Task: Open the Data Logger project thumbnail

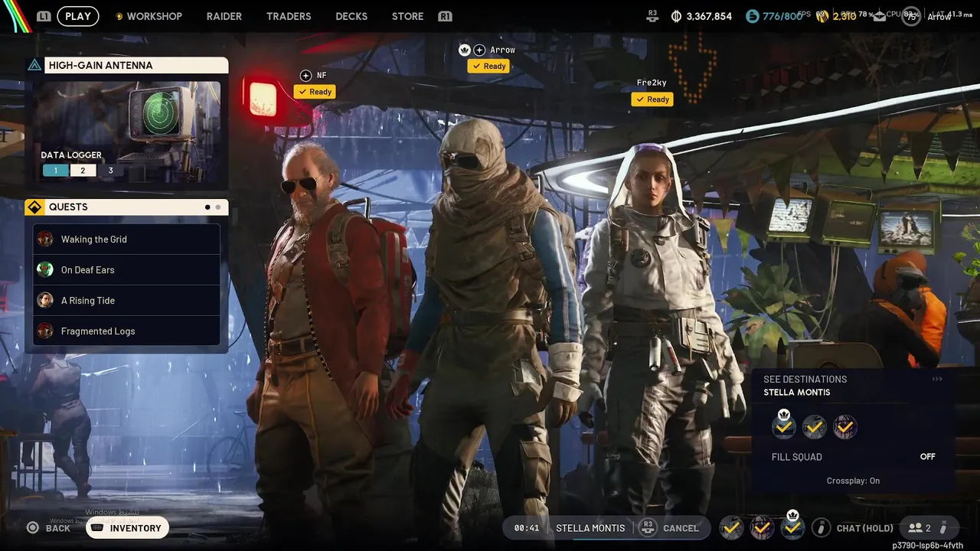Action: click(127, 132)
